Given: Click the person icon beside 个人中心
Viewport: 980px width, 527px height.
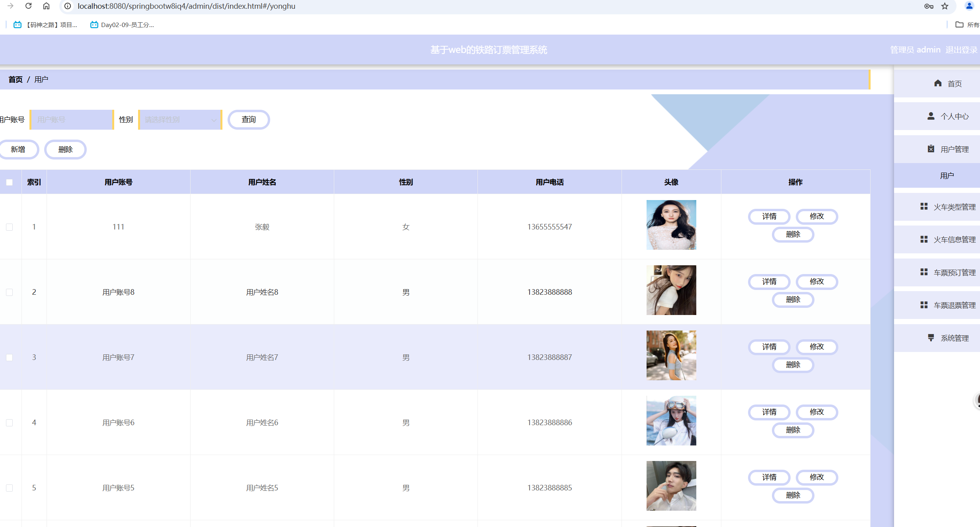Looking at the screenshot, I should (931, 116).
